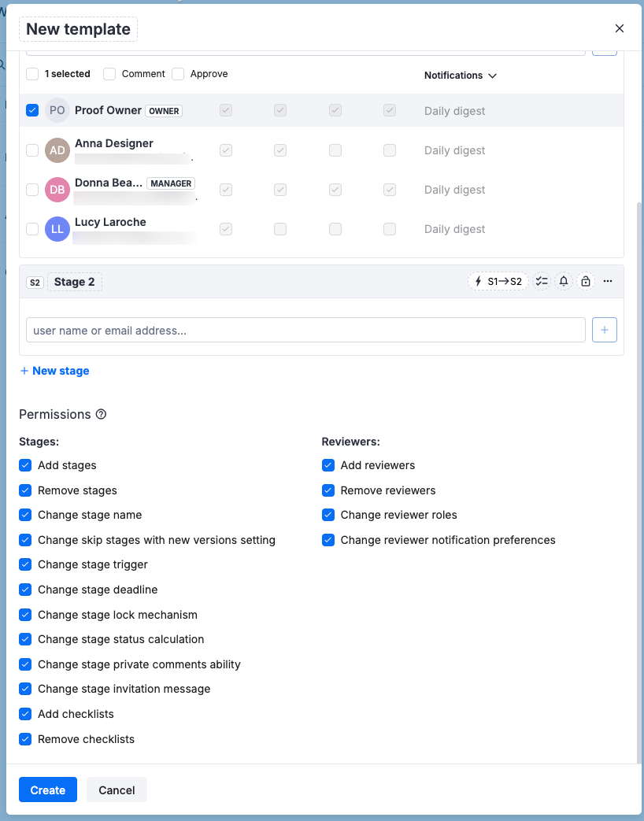
Task: Click the New stage link
Action: pos(54,371)
